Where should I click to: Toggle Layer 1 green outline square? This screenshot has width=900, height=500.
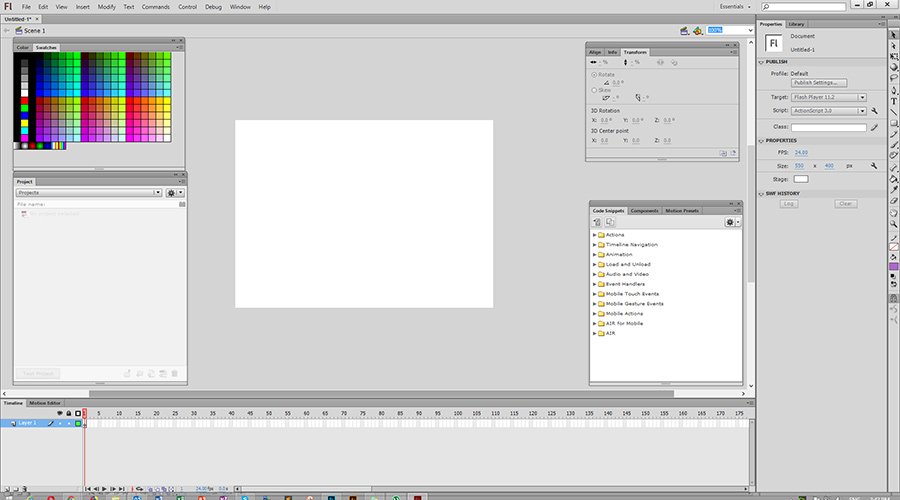tap(77, 424)
